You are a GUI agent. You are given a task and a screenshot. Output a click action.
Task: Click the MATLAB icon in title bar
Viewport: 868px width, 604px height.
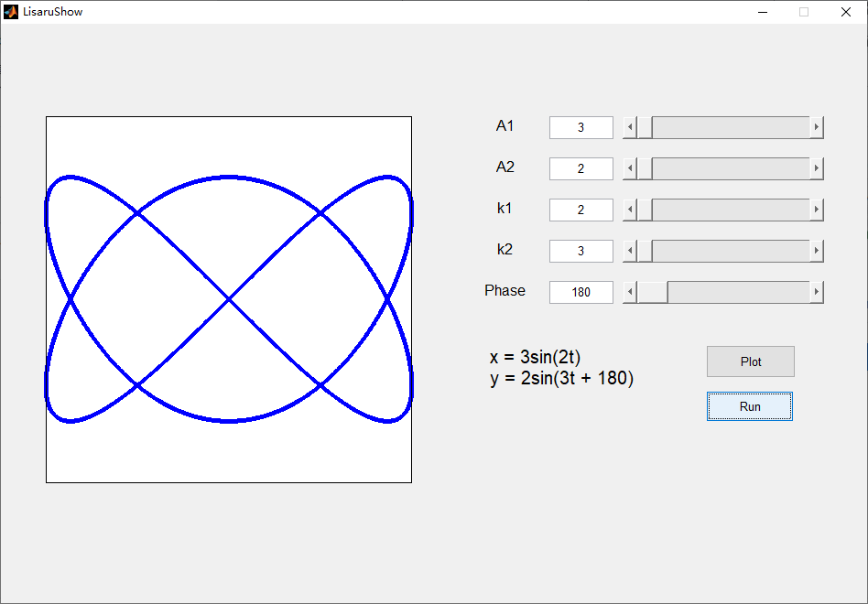tap(11, 12)
